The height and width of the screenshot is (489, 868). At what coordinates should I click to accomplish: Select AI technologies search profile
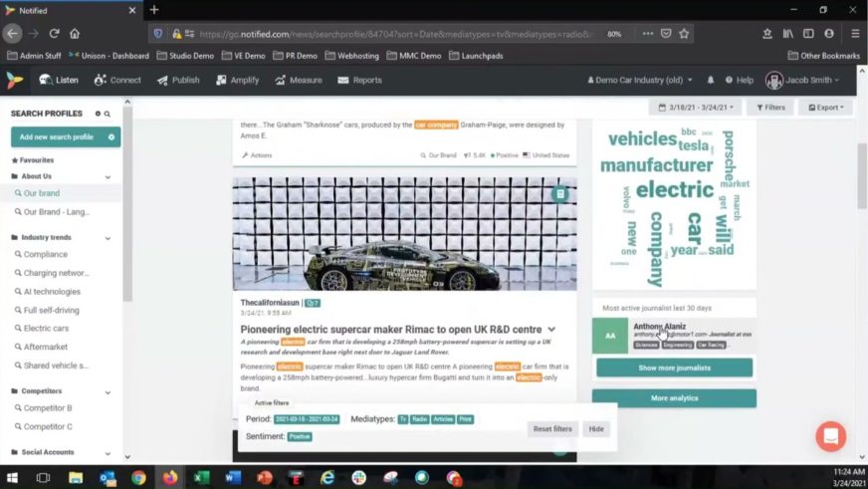coord(48,291)
